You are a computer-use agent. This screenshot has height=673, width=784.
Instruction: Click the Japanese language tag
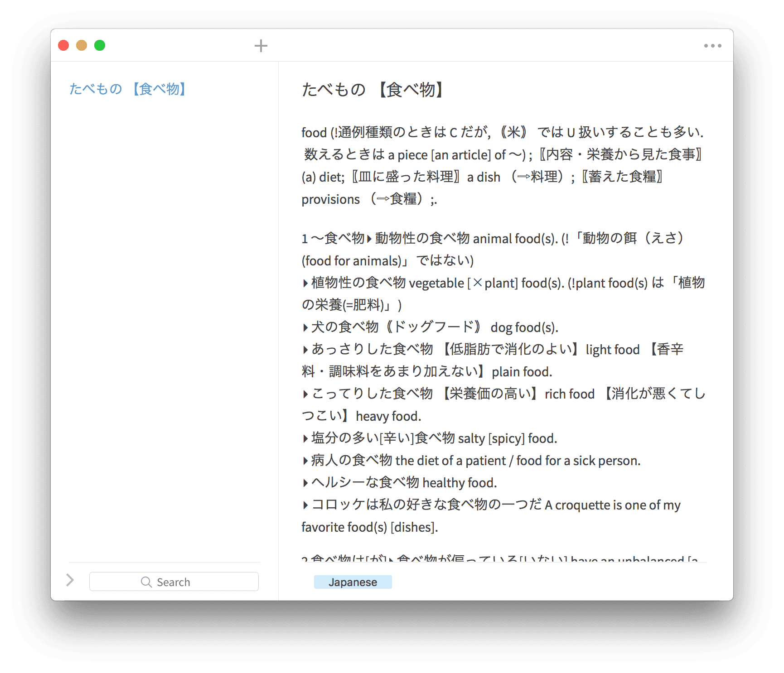(x=353, y=582)
